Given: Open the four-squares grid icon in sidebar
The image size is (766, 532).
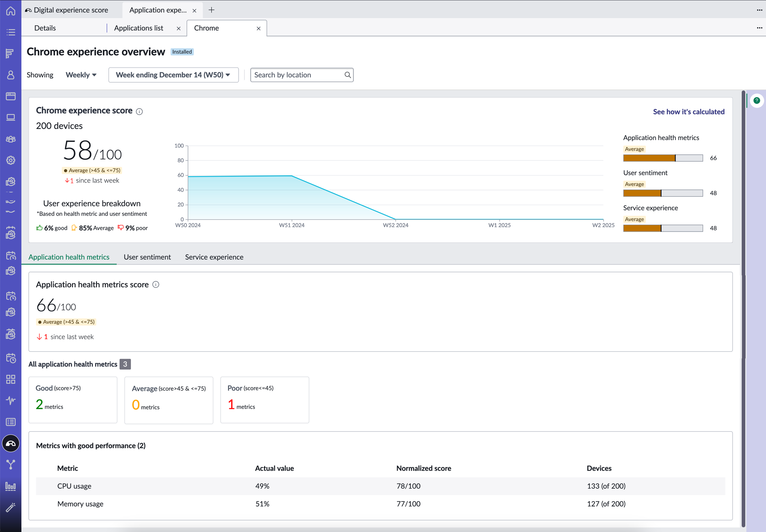Looking at the screenshot, I should tap(11, 379).
